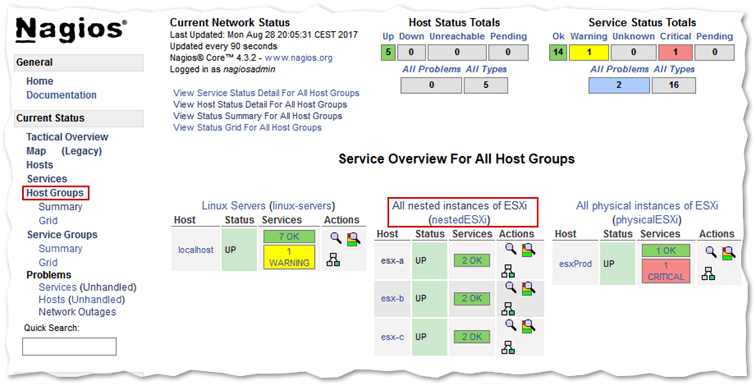
Task: Locate localhost on map via tree icon
Action: coord(333,260)
